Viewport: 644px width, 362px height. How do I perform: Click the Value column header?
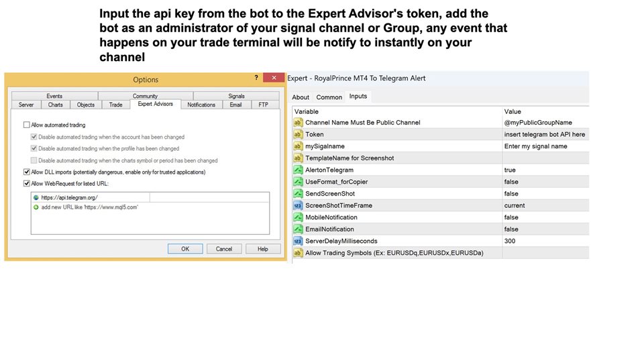[546, 112]
